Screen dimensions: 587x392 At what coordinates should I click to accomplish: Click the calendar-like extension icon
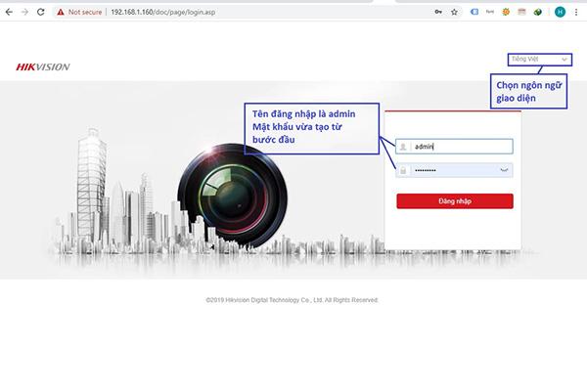point(521,12)
